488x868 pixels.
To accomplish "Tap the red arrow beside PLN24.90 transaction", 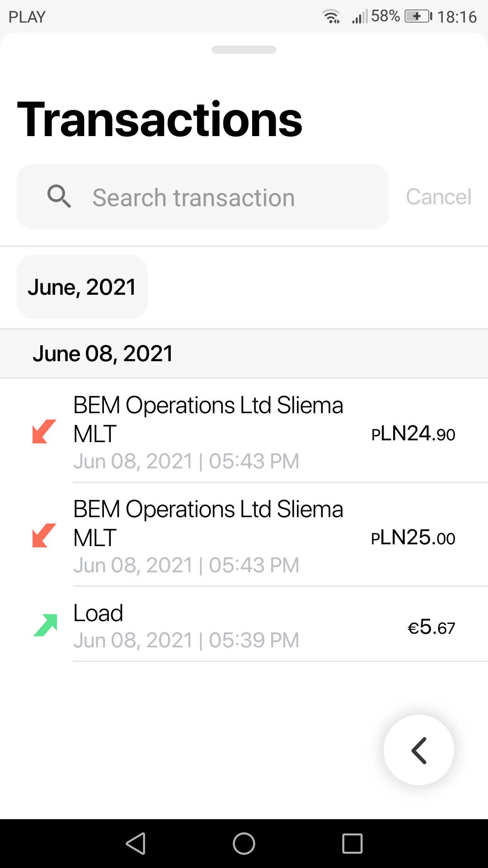I will point(44,432).
